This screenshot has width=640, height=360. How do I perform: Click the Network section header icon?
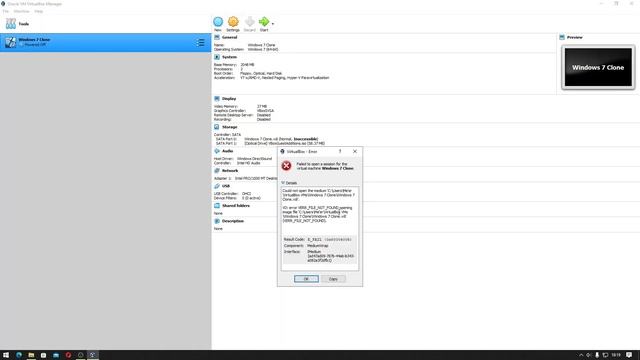217,171
